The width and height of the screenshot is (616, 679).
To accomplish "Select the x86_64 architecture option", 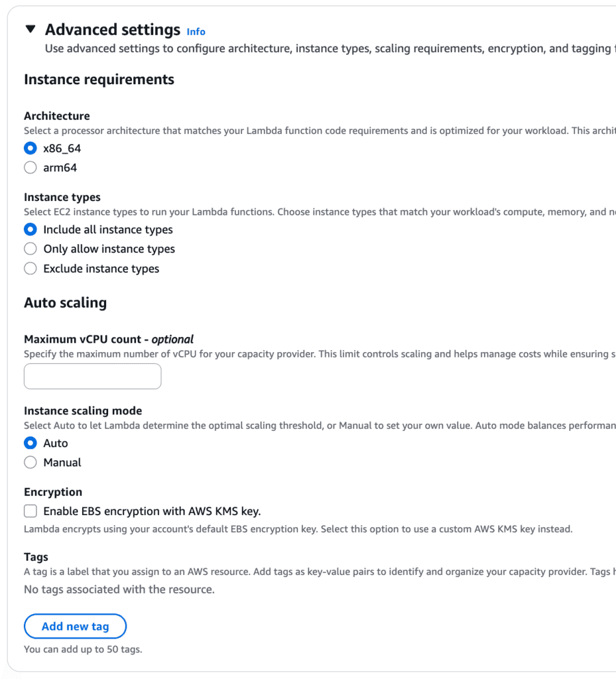I will pos(31,149).
